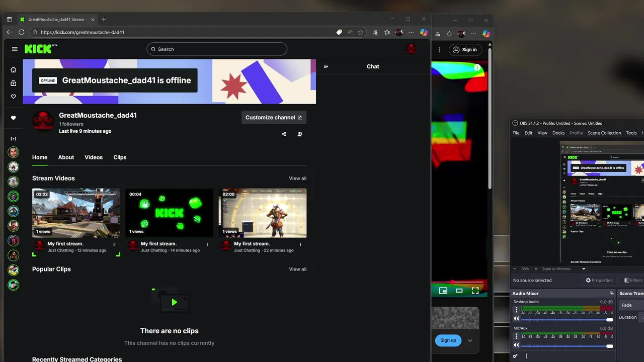Open browser settings ellipsis in Kick window

tap(411, 32)
